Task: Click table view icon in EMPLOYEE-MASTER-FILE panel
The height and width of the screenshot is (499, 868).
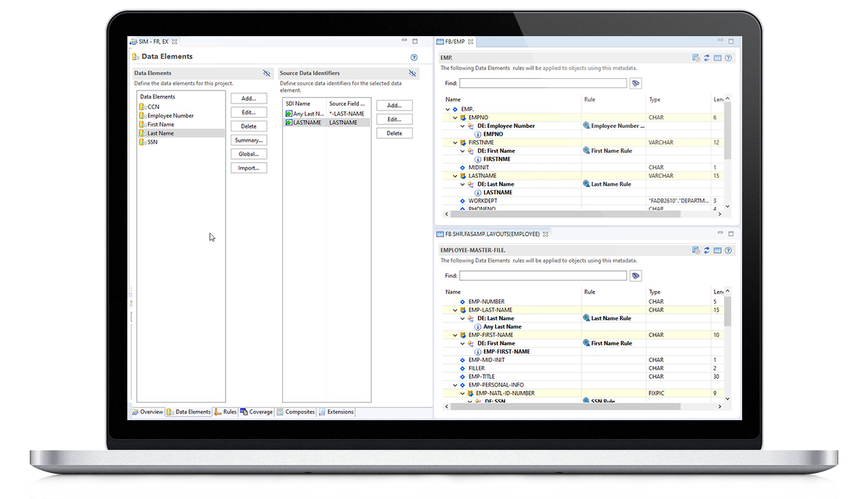Action: tap(717, 250)
